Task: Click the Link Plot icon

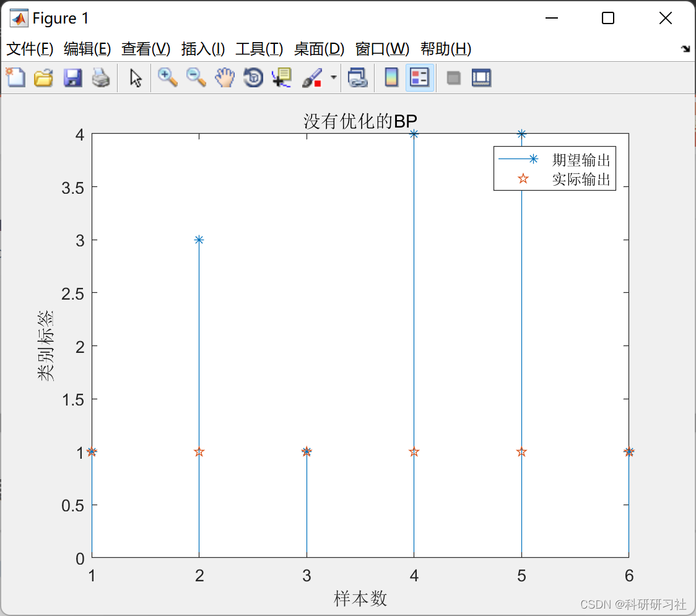Action: click(357, 77)
